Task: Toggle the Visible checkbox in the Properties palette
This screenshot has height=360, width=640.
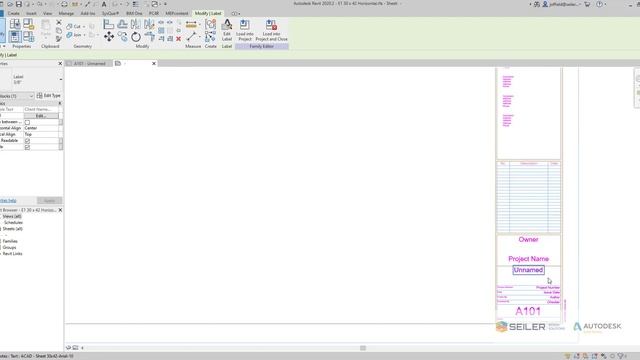Action: pos(27,147)
